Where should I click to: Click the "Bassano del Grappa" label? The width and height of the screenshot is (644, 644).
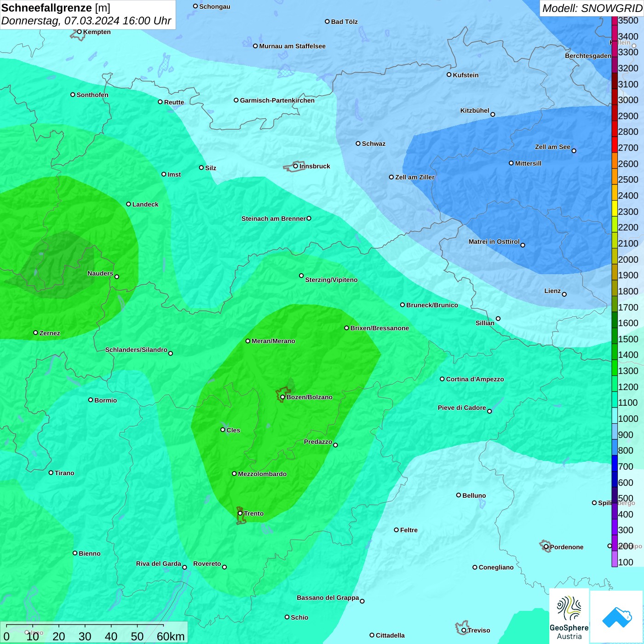(x=328, y=598)
